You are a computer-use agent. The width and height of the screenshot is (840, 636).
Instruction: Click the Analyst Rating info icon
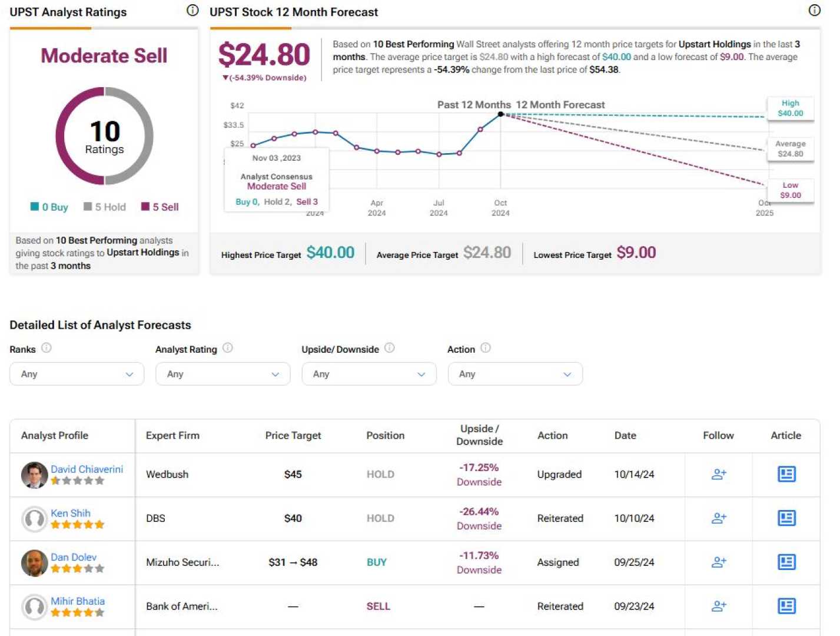click(228, 348)
